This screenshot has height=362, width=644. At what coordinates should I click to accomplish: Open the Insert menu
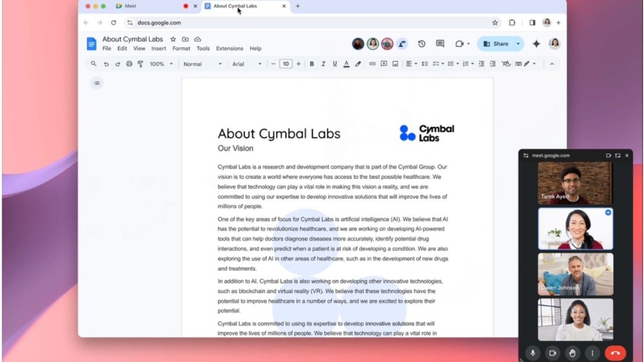pos(158,48)
